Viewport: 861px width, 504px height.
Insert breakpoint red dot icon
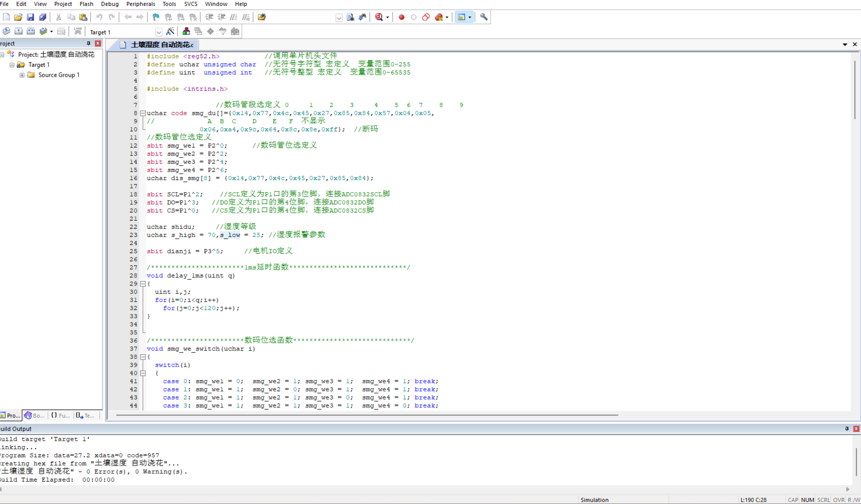click(x=401, y=17)
